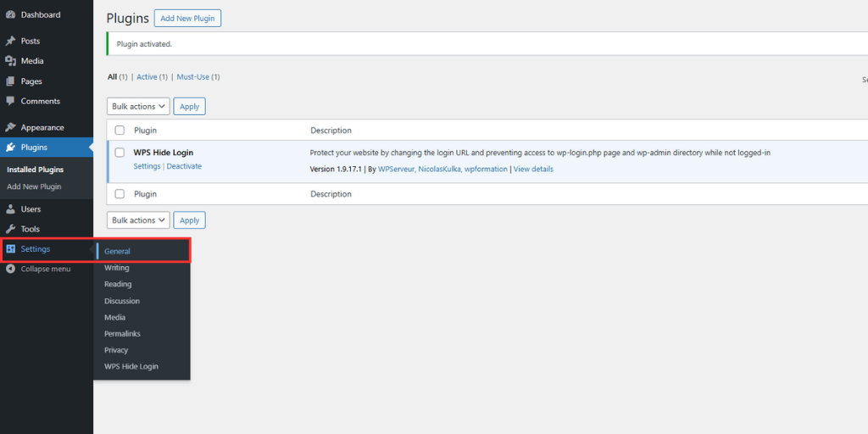Open the WPS Hide Login Settings link

pyautogui.click(x=147, y=166)
